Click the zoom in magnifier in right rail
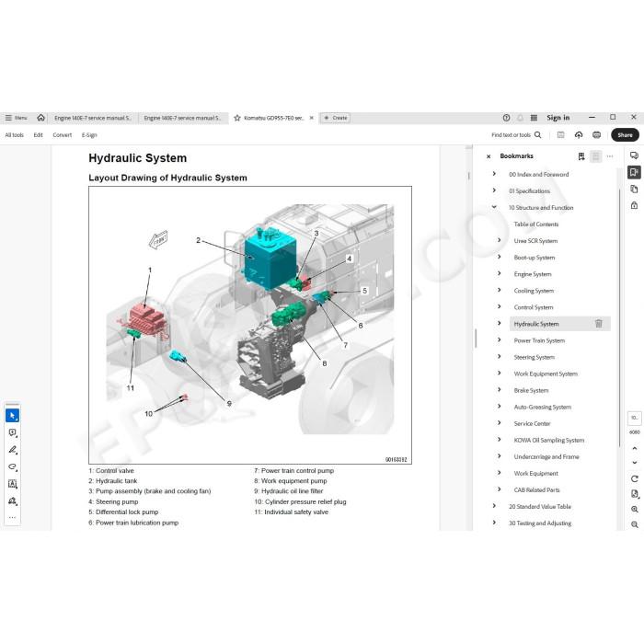644x644 pixels. [634, 510]
